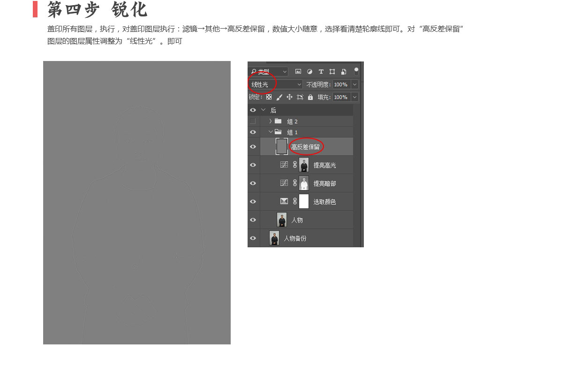The image size is (588, 366).
Task: Select the 提亮高光 layer mask thumbnail
Action: coord(304,165)
